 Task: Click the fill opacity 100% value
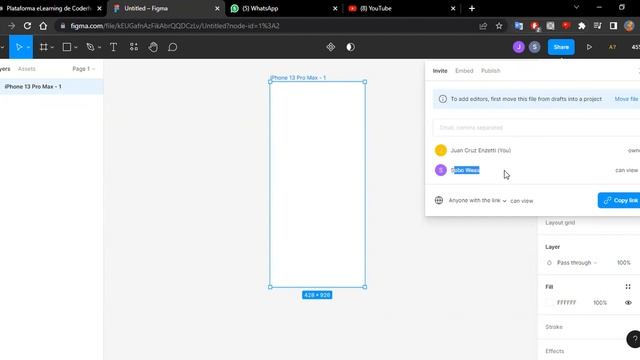[x=600, y=303]
